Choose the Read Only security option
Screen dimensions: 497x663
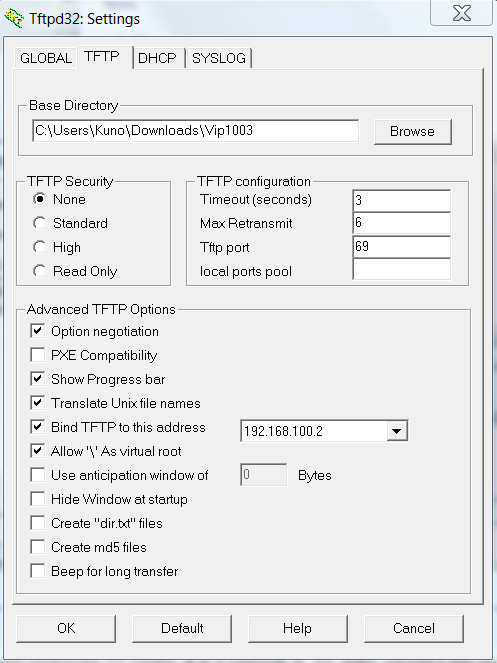(40, 271)
